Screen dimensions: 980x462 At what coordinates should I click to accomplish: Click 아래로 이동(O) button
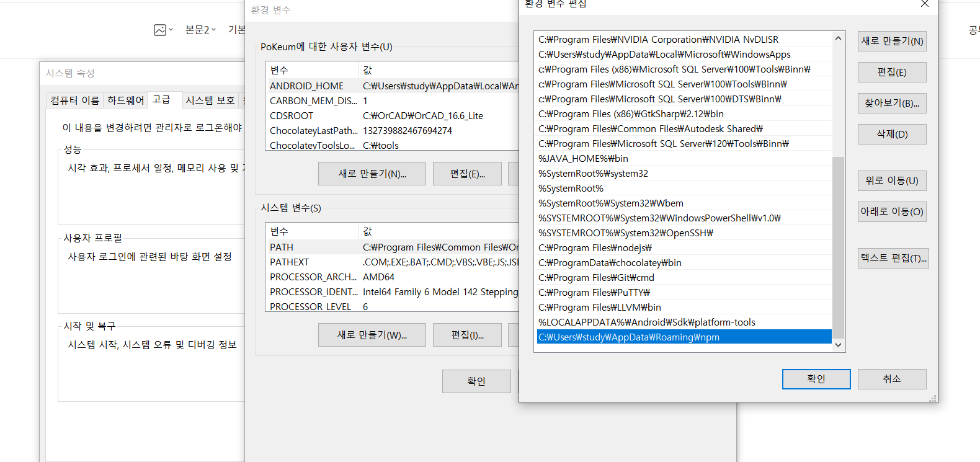point(892,211)
